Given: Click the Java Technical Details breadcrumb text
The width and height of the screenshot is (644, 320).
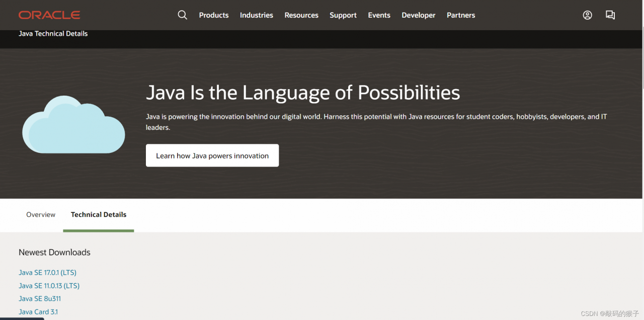Looking at the screenshot, I should click(x=53, y=34).
